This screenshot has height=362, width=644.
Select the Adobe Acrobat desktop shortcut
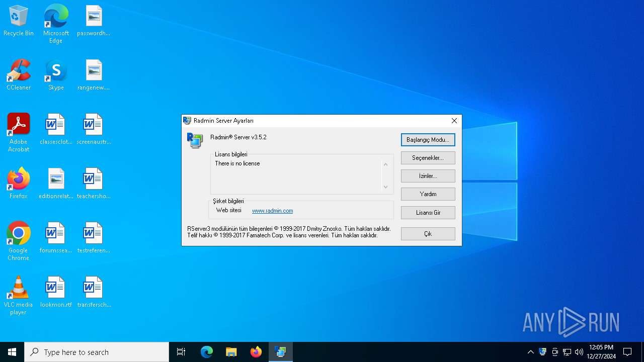pos(19,133)
